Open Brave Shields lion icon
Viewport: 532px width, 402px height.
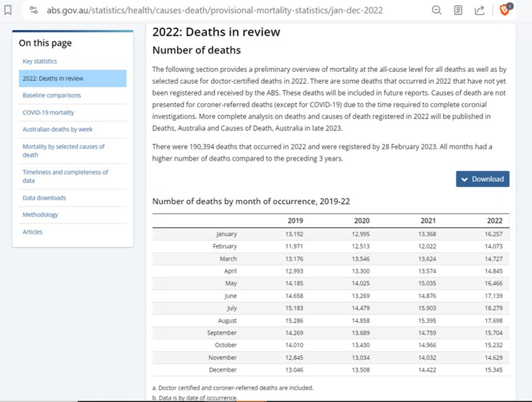point(505,10)
